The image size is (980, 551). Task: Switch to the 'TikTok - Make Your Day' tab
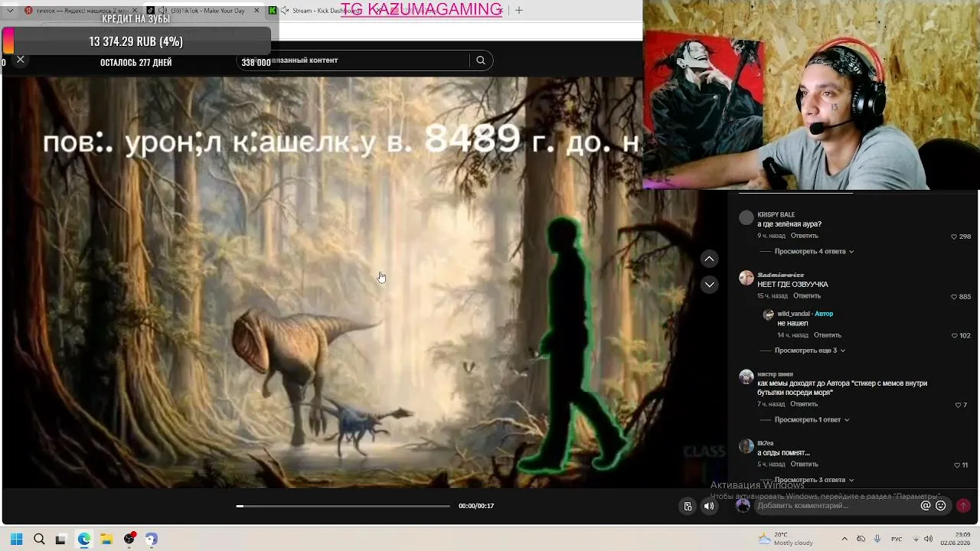point(203,11)
